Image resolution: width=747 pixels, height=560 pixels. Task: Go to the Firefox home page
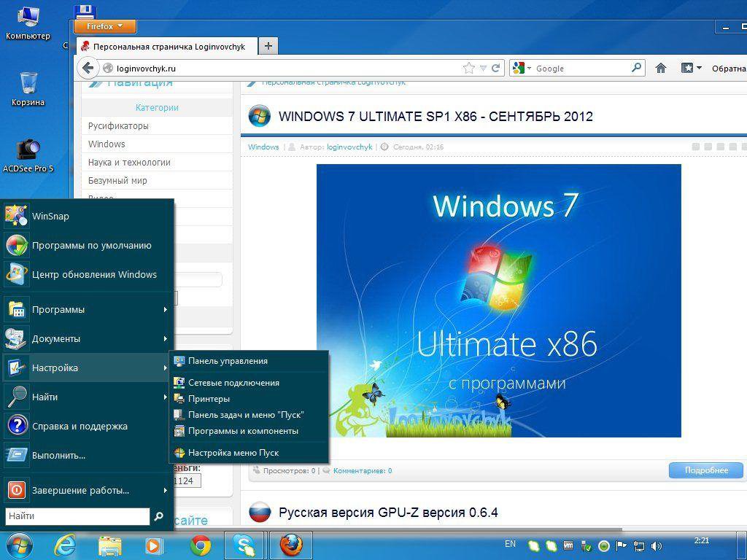click(660, 68)
